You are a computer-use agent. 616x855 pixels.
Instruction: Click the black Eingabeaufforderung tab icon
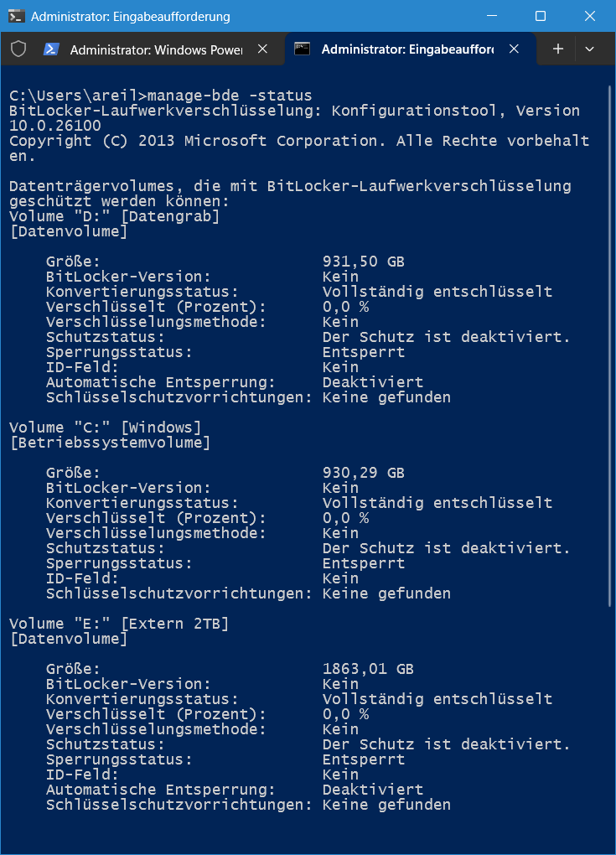[x=302, y=49]
